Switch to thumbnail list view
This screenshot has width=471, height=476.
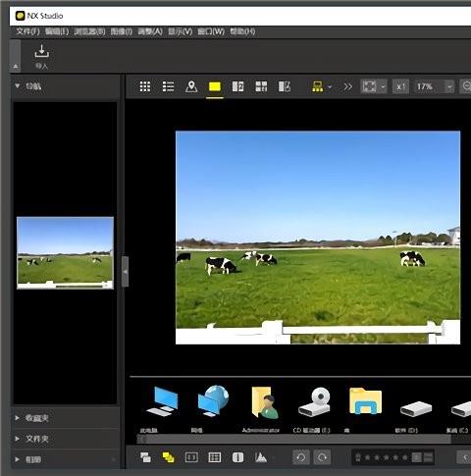168,86
